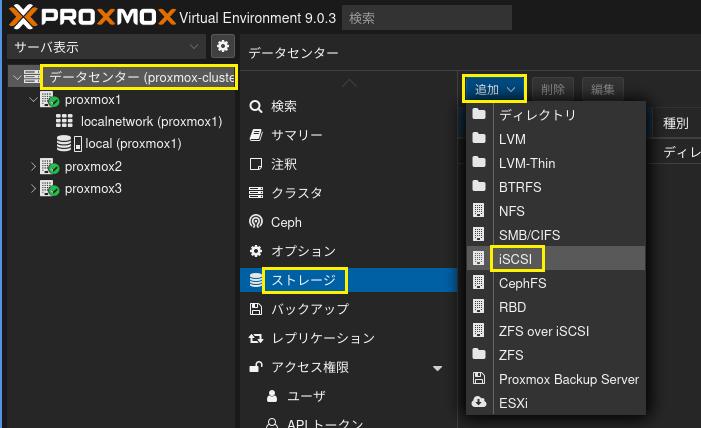This screenshot has height=428, width=701.
Task: Click the datacenter server icon in tree
Action: pyautogui.click(x=31, y=77)
